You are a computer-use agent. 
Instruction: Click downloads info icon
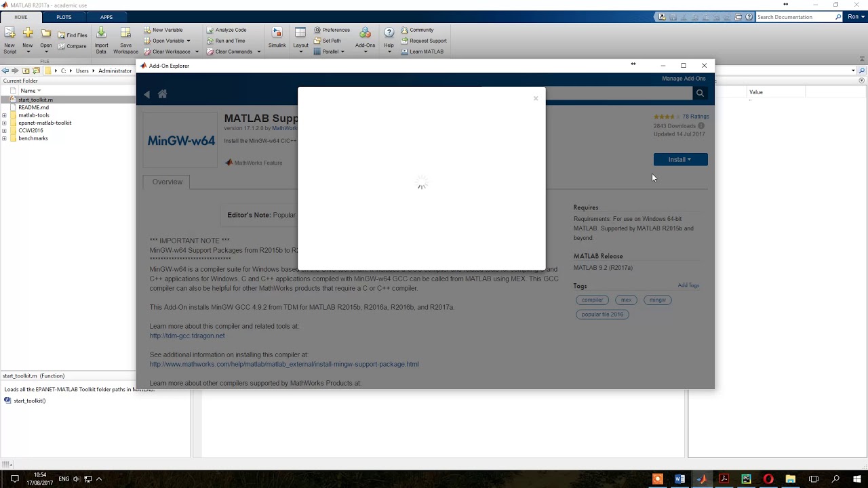click(701, 125)
